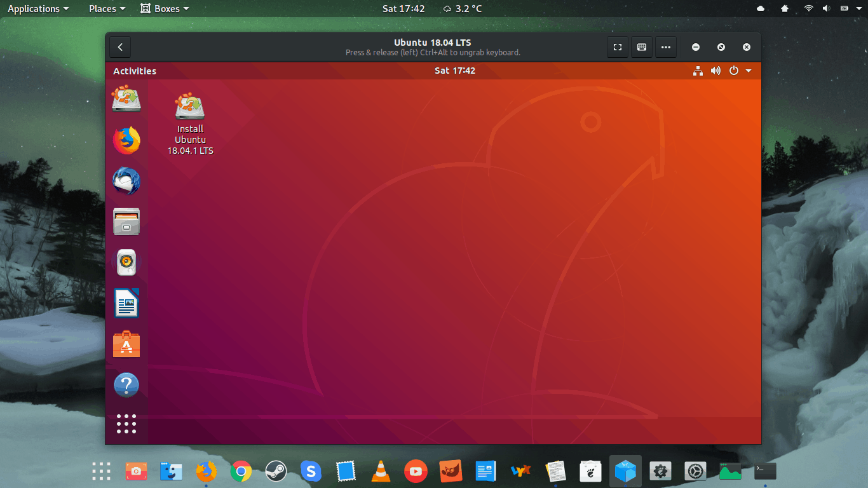Launch VLC media player from host dock

click(381, 471)
